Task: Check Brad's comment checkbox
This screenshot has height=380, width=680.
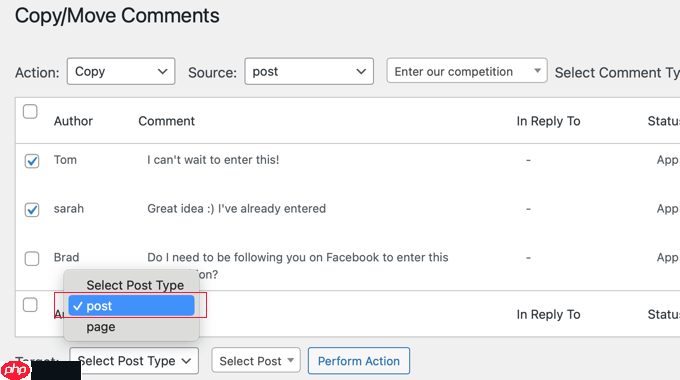Action: pos(32,259)
